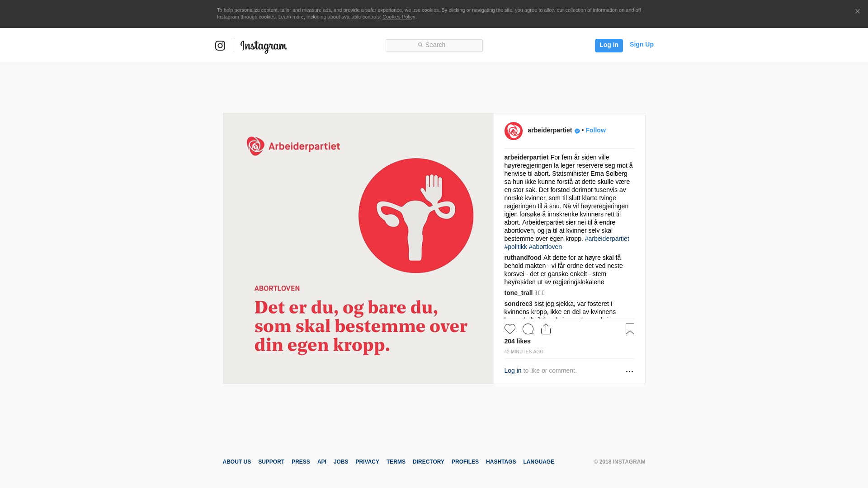Like the post with the heart icon

point(510,329)
